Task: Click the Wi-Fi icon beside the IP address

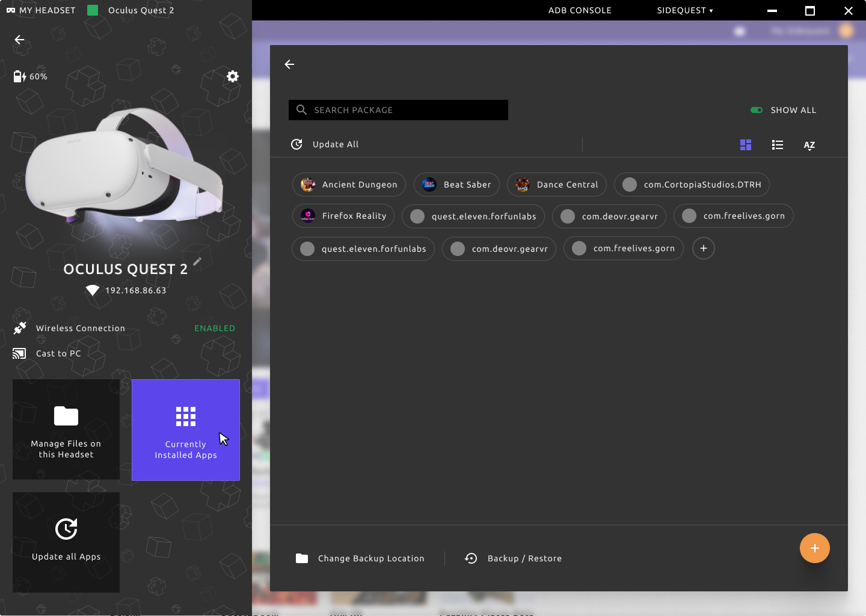Action: point(93,290)
